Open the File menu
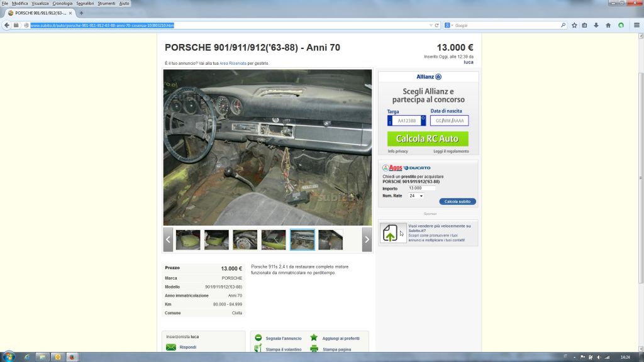644x362 pixels. (x=5, y=3)
